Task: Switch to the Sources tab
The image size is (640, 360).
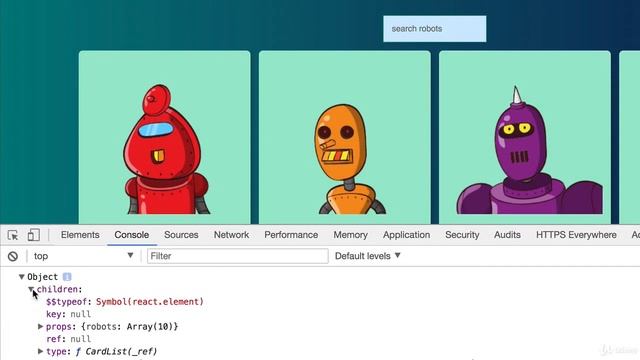Action: tap(181, 235)
